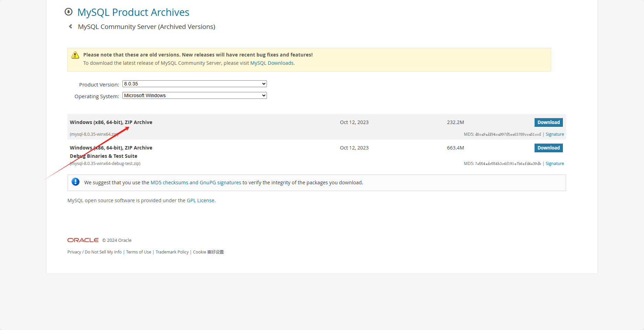Click the file name (mysql-8.0.35-winx64.zip)
Viewport: 644px width, 330px height.
click(x=94, y=134)
